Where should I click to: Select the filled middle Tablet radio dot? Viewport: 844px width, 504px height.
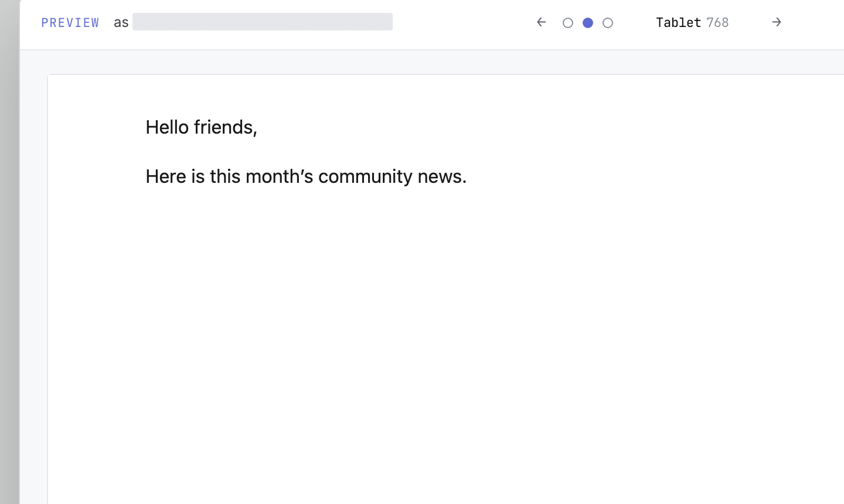coord(588,23)
